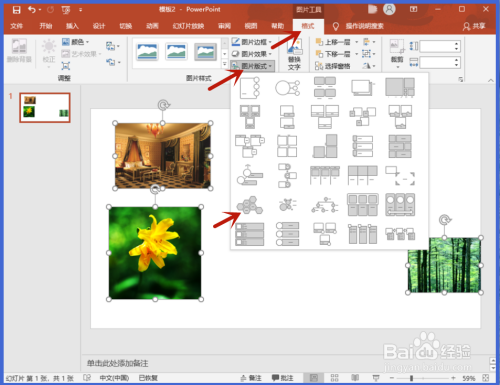Collapse the ribbon with the chevron
500x385 pixels.
[491, 80]
